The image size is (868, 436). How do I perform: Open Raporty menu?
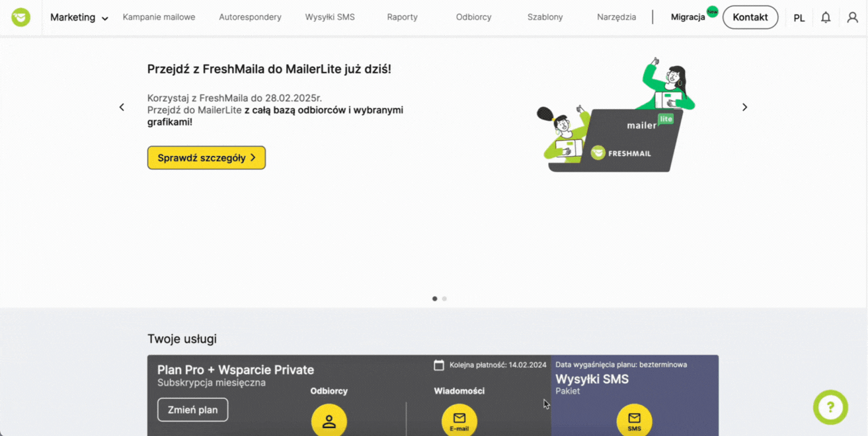(403, 17)
